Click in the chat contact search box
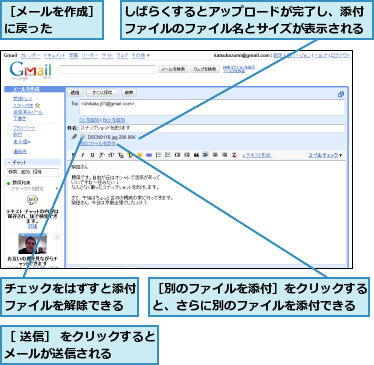 click(33, 172)
